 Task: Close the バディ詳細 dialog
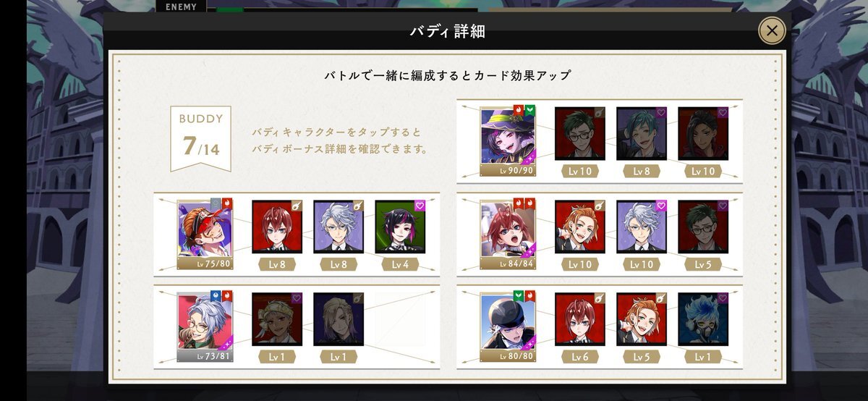(x=772, y=30)
